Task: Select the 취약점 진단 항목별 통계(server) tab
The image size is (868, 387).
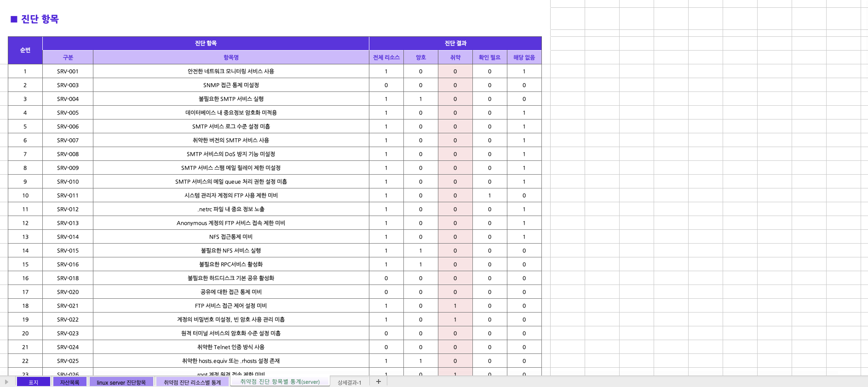Action: (280, 381)
